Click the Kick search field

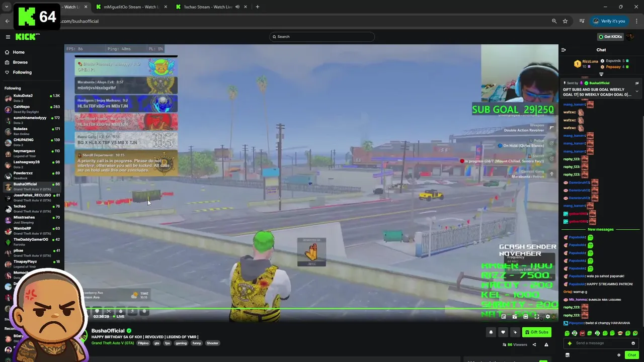click(322, 37)
